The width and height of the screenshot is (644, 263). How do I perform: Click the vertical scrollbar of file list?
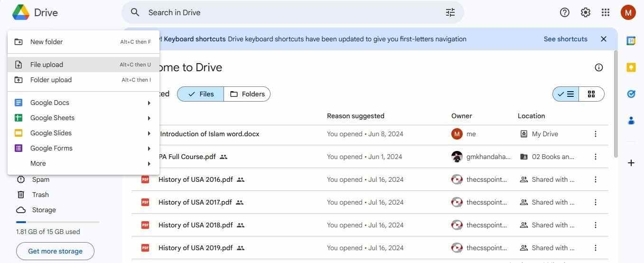tap(616, 104)
